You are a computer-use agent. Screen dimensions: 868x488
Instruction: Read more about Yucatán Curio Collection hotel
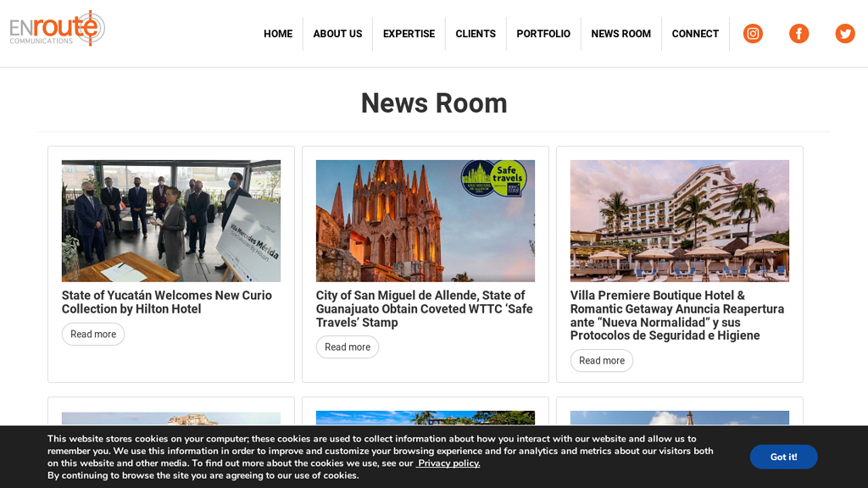click(x=93, y=335)
